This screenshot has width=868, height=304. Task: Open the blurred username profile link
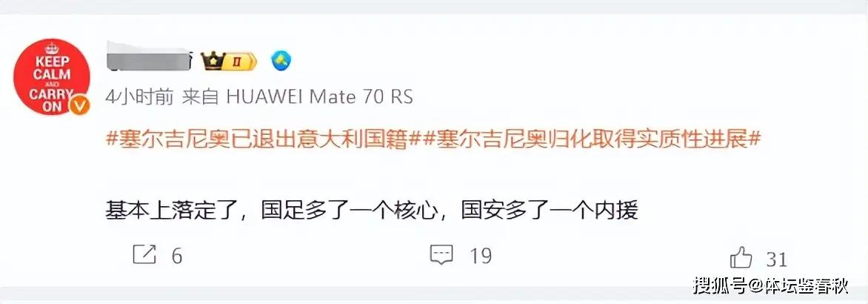(x=148, y=58)
